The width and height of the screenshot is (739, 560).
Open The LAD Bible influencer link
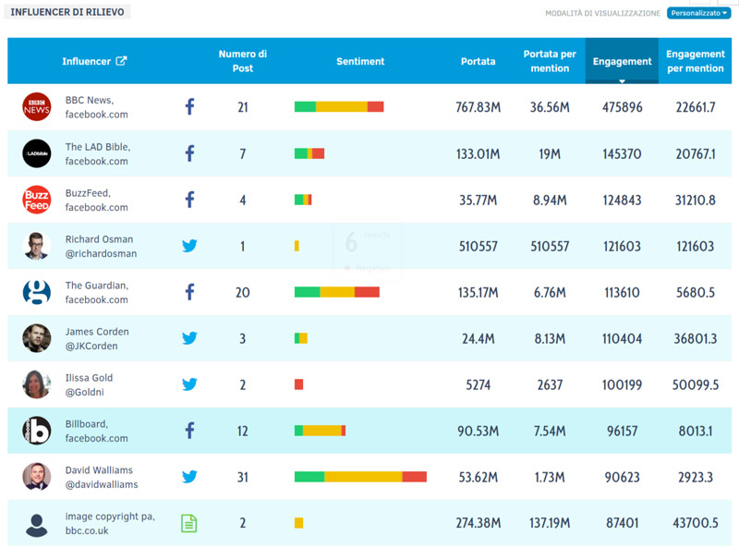tap(98, 153)
